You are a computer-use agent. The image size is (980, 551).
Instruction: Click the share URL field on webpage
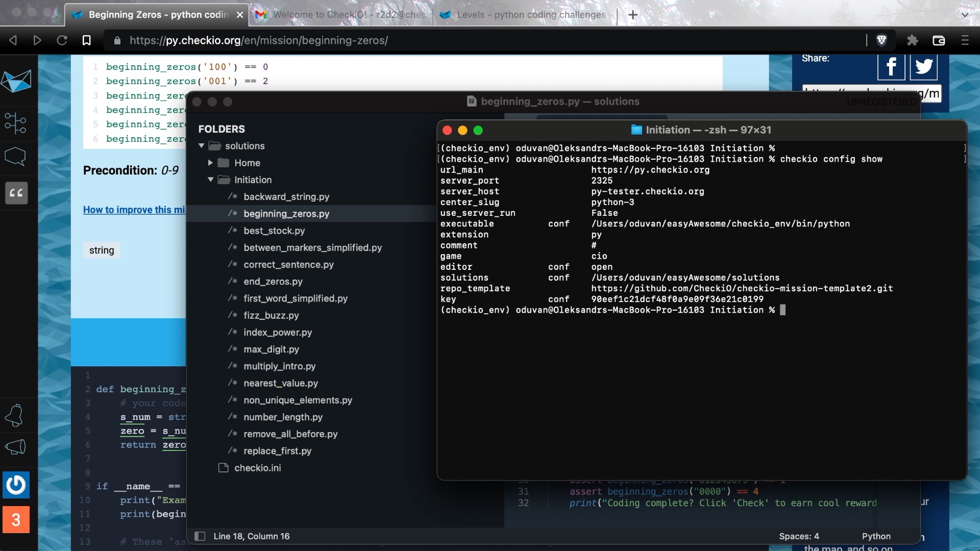(x=872, y=93)
